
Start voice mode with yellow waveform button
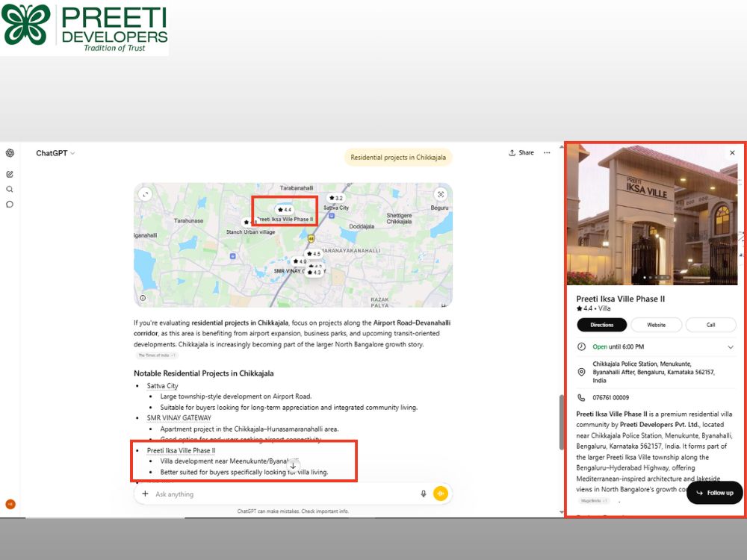[441, 494]
